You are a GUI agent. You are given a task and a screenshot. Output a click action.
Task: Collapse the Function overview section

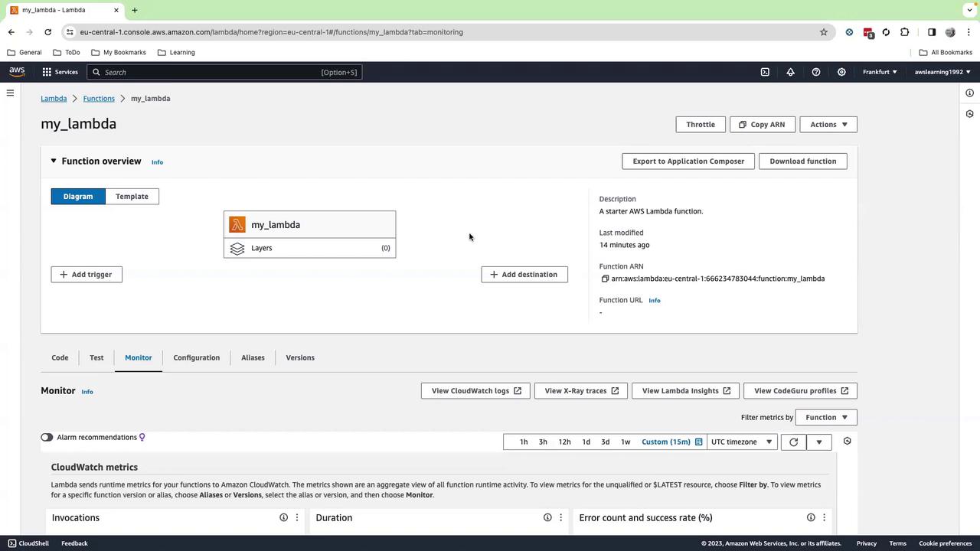(x=54, y=161)
